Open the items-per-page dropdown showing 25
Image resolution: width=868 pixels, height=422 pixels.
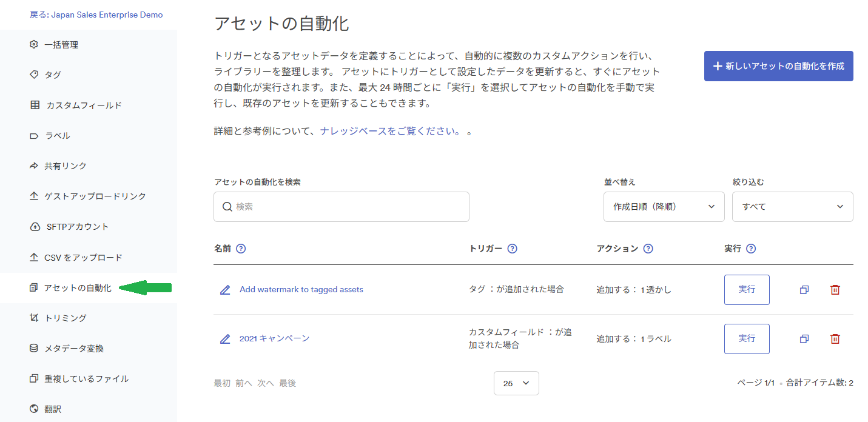(516, 383)
